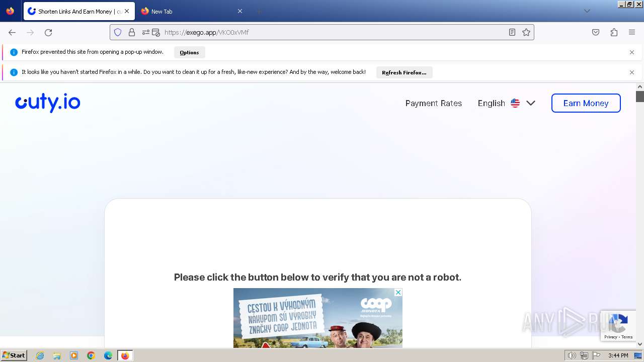Open the media player taskbar icon

74,355
